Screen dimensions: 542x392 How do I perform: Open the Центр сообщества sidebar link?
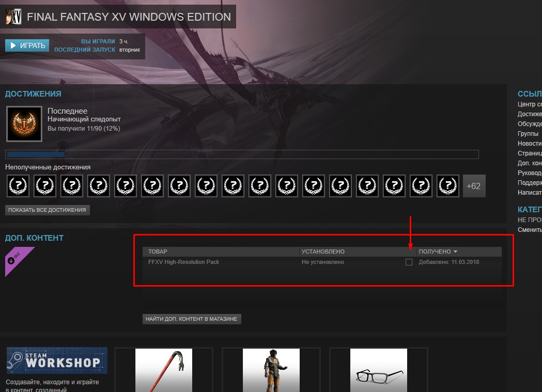(x=530, y=104)
